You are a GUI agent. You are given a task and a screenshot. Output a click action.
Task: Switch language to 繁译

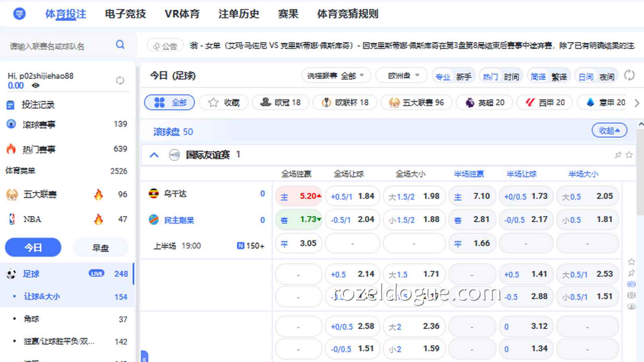click(559, 76)
